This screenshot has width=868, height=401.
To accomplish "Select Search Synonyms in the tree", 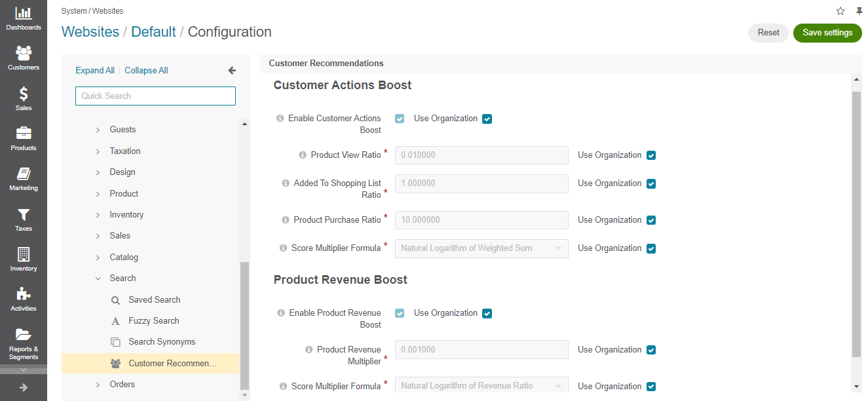I will pos(162,342).
